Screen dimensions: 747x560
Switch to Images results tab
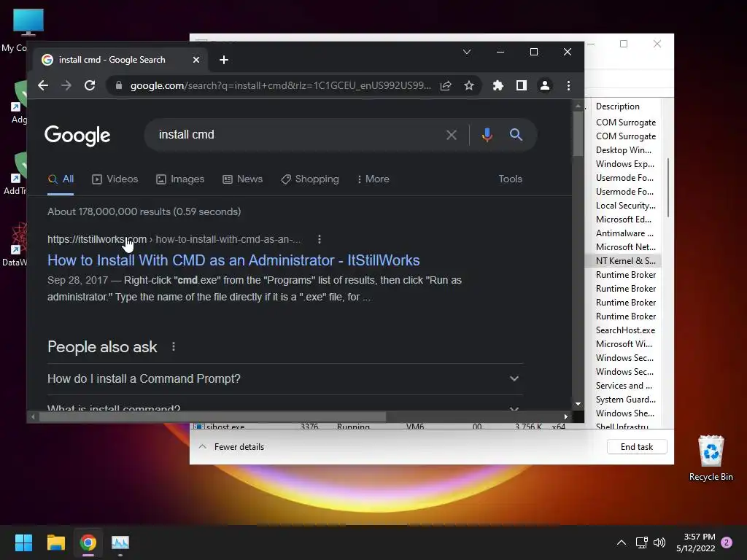[180, 179]
